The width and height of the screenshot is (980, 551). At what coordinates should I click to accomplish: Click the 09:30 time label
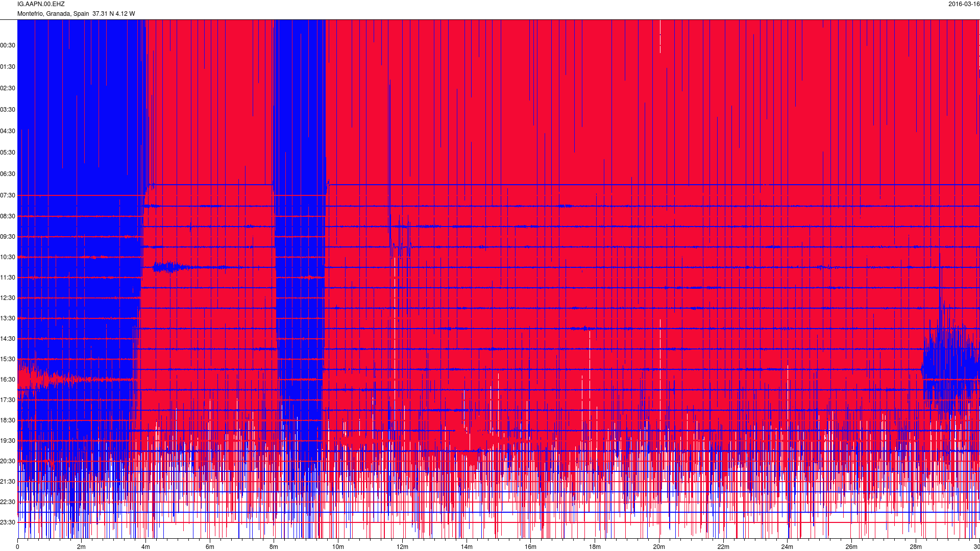click(x=8, y=237)
